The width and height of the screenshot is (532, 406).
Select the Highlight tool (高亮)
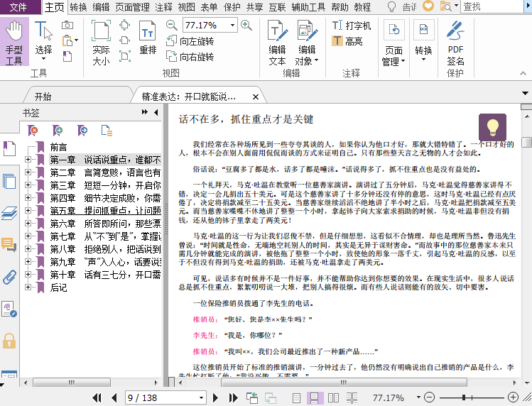[x=347, y=41]
